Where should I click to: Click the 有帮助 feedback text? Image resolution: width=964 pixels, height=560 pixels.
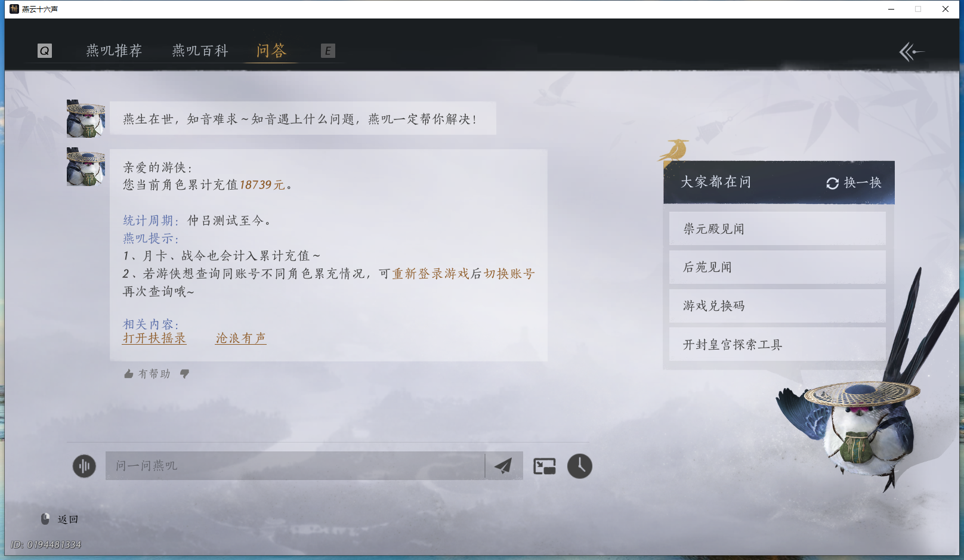coord(155,374)
